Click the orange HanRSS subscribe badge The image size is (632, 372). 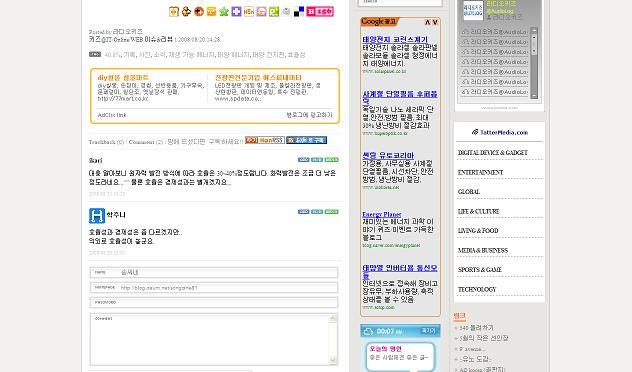click(265, 140)
